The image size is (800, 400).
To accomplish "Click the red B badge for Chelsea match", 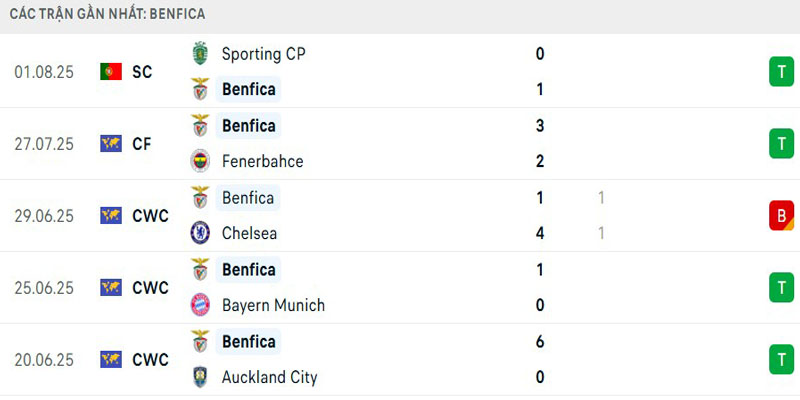I will coord(781,216).
